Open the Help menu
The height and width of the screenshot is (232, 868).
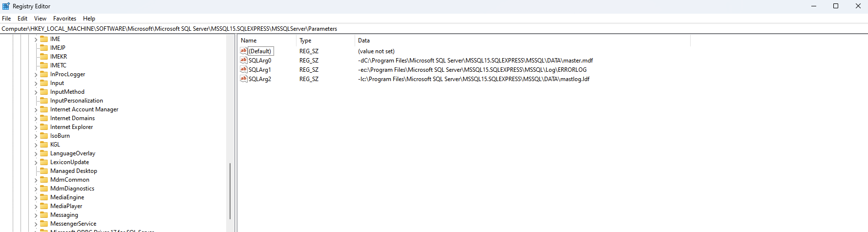tap(89, 19)
